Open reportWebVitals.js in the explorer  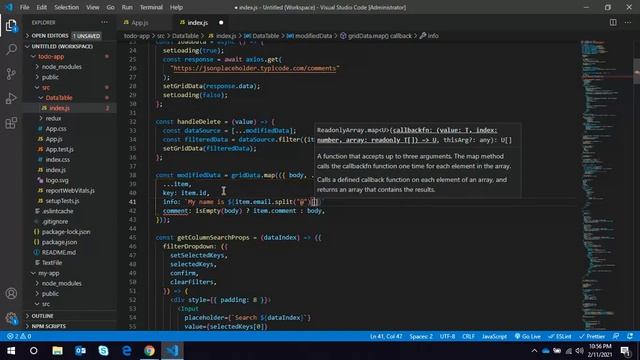click(70, 191)
